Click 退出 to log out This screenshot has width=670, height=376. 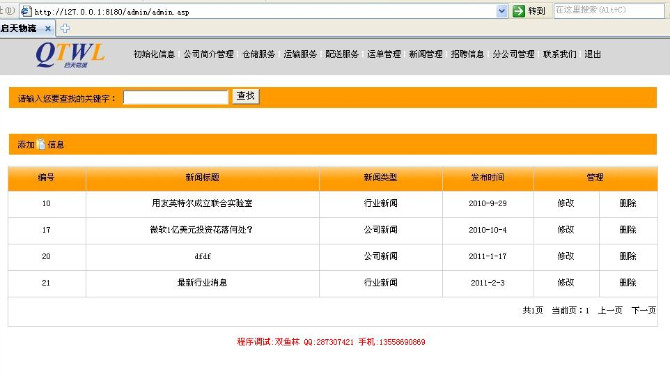(x=593, y=54)
